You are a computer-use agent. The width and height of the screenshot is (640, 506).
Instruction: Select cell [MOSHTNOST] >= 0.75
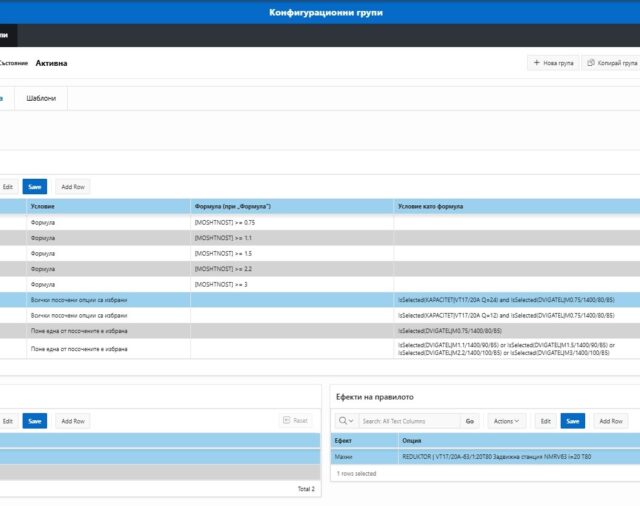(x=292, y=222)
